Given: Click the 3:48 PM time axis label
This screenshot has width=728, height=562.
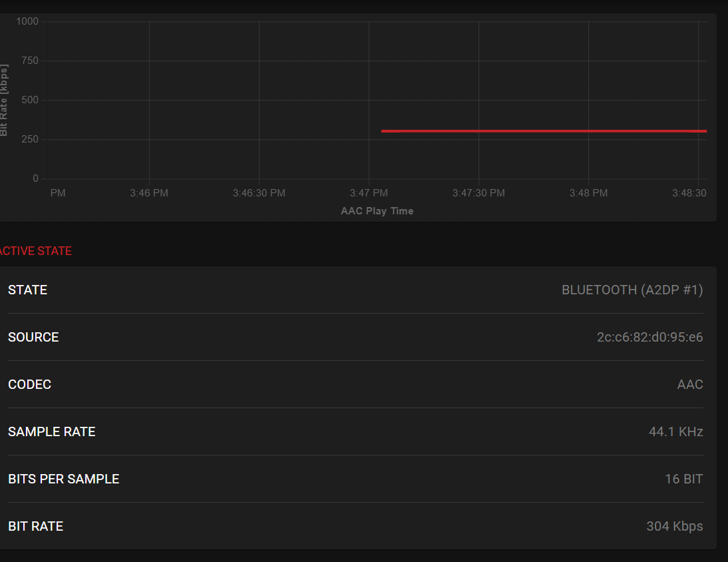Looking at the screenshot, I should tap(588, 193).
